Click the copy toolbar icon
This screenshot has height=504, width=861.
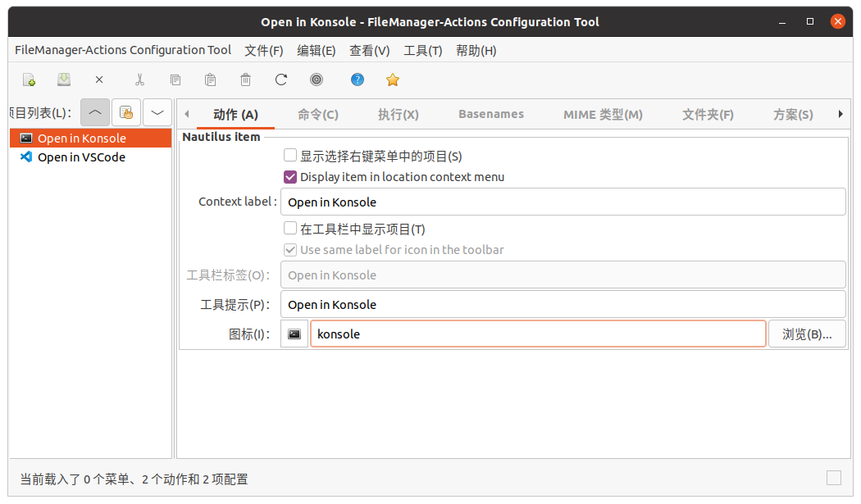pyautogui.click(x=175, y=79)
